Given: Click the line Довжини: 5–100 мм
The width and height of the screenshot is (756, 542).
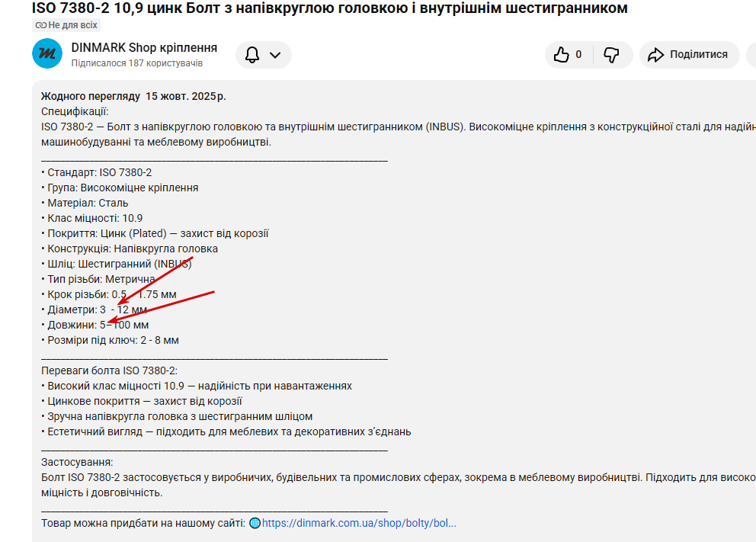Looking at the screenshot, I should (94, 325).
